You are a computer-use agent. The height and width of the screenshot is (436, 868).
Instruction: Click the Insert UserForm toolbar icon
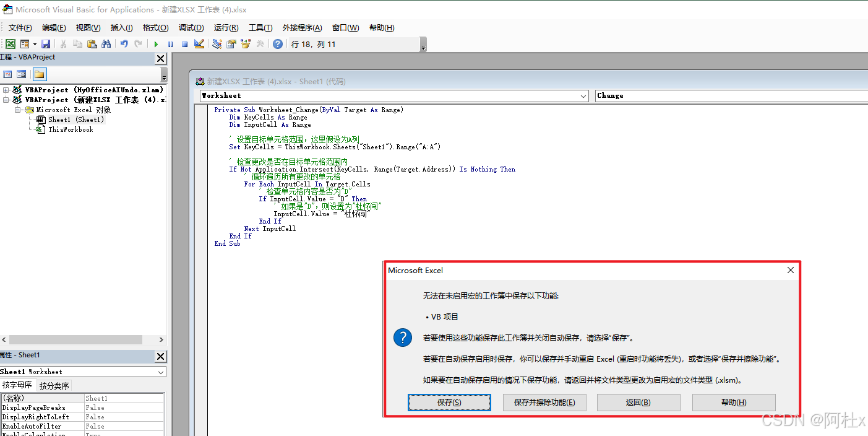coord(25,44)
